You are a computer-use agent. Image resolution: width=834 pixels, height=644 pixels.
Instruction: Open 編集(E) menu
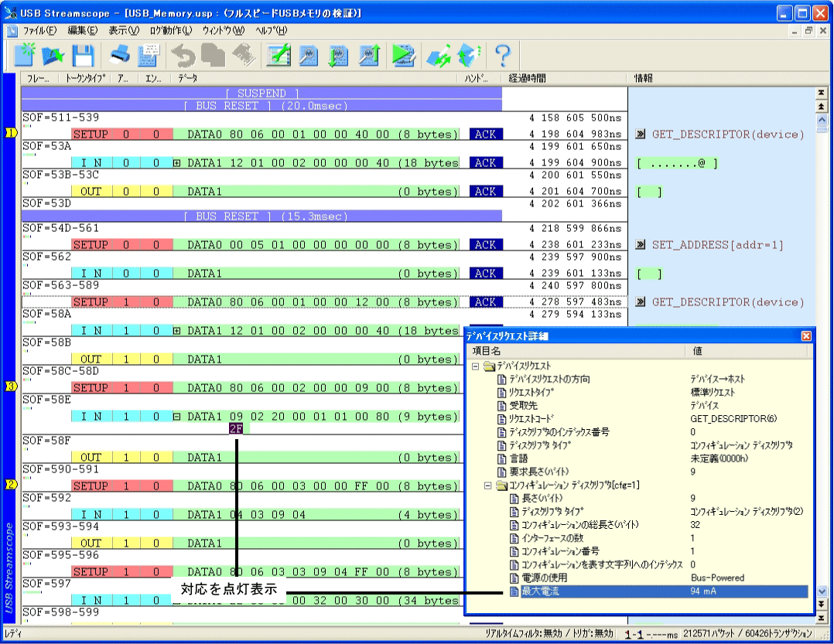(83, 31)
